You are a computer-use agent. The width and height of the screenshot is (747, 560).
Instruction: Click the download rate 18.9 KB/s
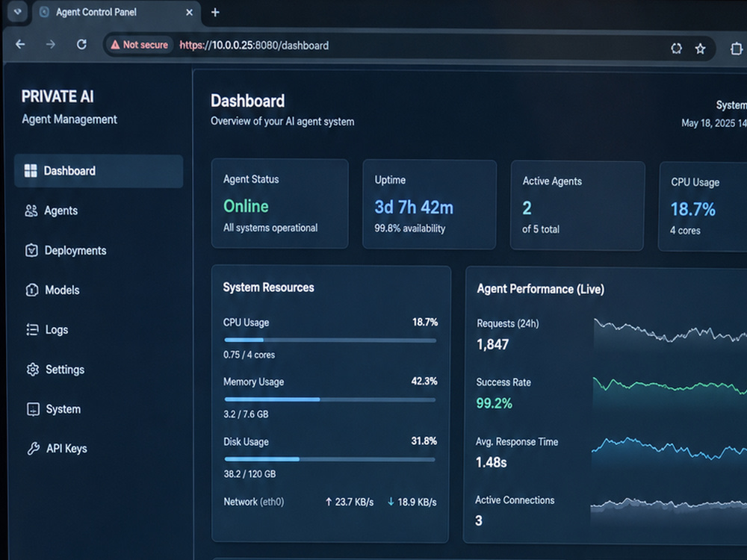(x=412, y=502)
